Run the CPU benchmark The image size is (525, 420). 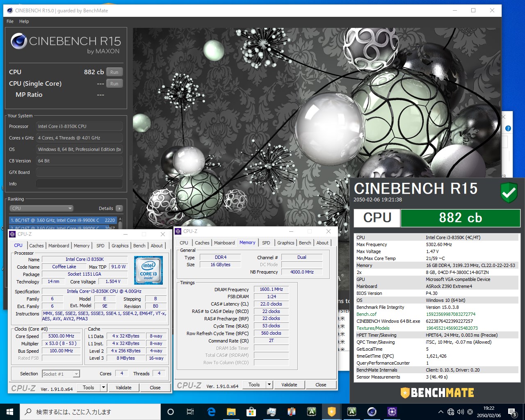[114, 72]
